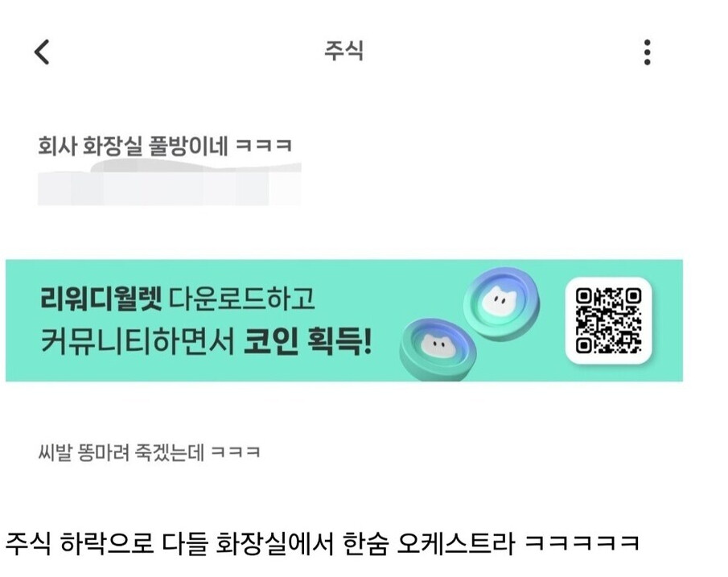The width and height of the screenshot is (728, 577).
Task: Click the lower cat coin icon
Action: pyautogui.click(x=438, y=348)
